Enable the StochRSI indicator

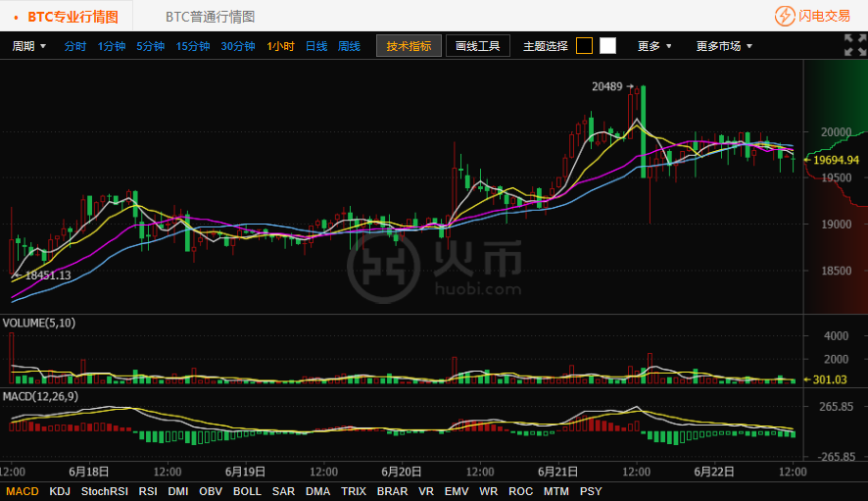[105, 491]
